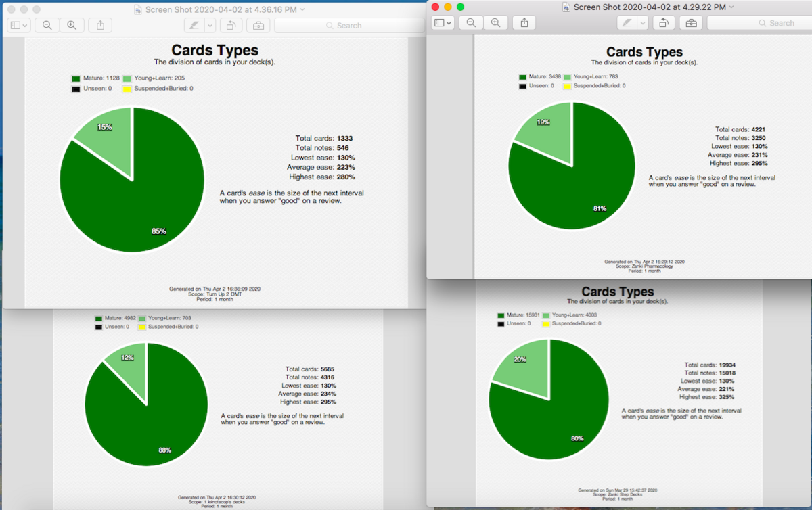This screenshot has height=510, width=812.
Task: Select highlight pen tool in 4.29.22 PM window
Action: tap(627, 23)
